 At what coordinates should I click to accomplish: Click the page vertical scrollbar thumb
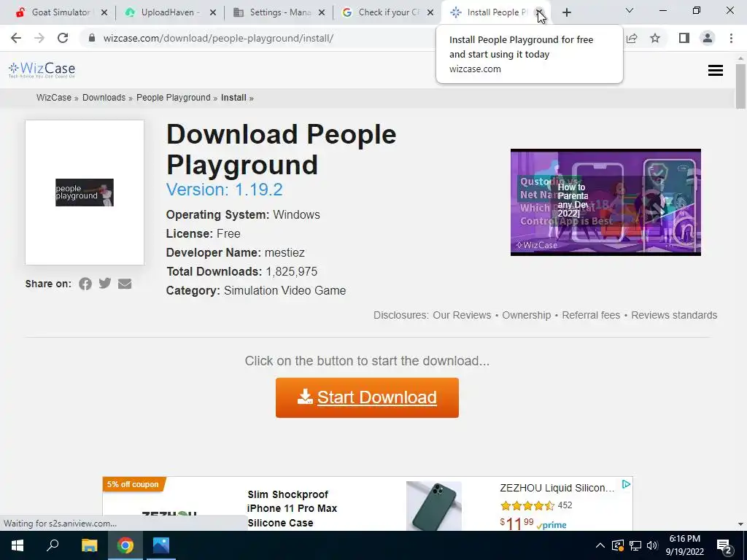click(x=740, y=86)
